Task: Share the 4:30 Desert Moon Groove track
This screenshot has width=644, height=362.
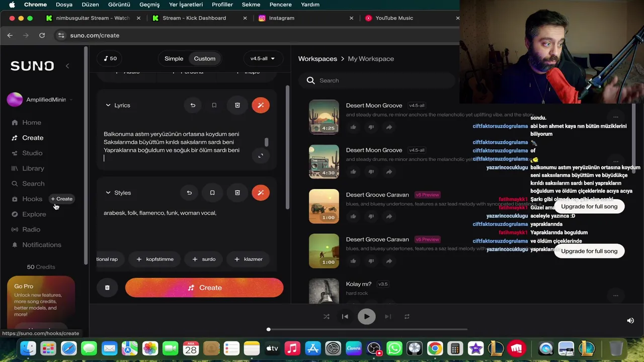Action: (389, 172)
